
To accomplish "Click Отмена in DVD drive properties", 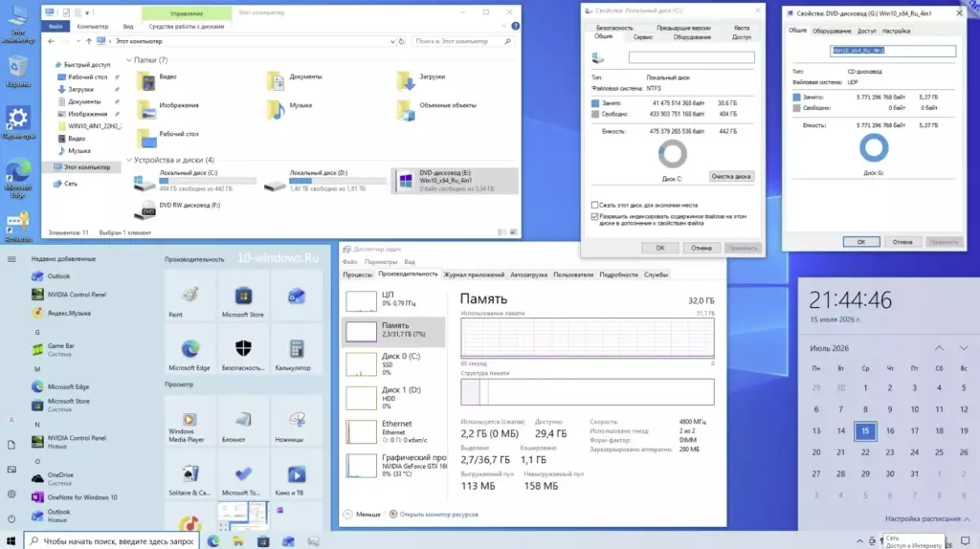I will (x=902, y=242).
